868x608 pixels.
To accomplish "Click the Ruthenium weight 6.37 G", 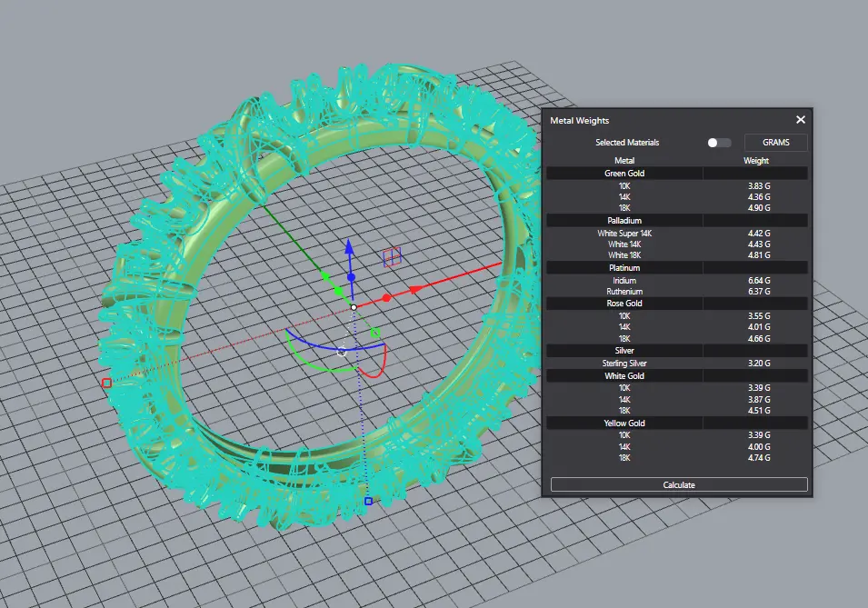I will coord(759,291).
